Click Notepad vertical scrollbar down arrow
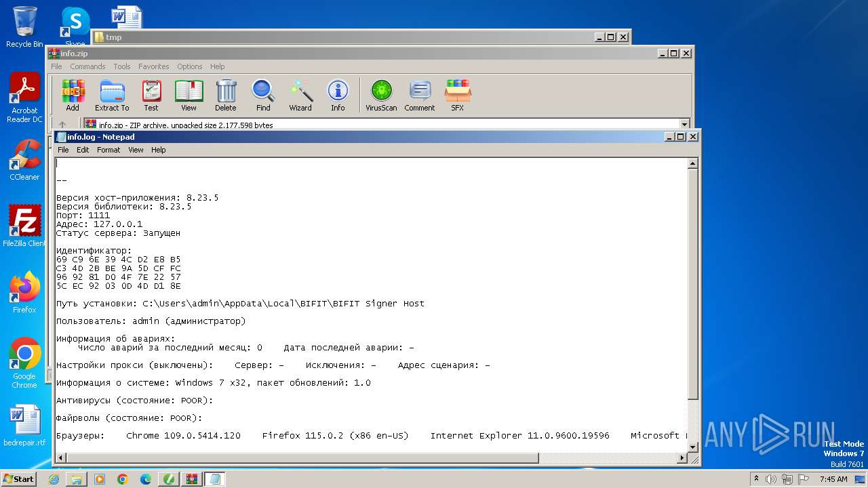Image resolution: width=868 pixels, height=488 pixels. pos(692,447)
